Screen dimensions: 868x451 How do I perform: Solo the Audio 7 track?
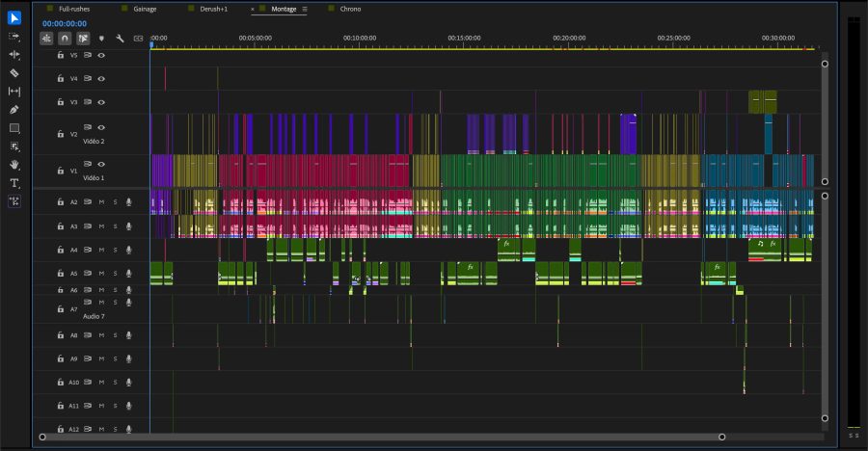tap(115, 303)
